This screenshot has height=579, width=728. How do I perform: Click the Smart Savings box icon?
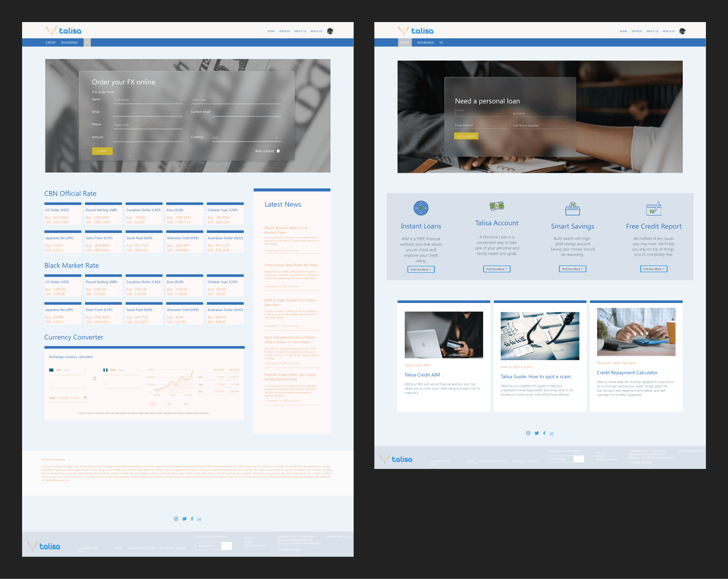pyautogui.click(x=572, y=208)
